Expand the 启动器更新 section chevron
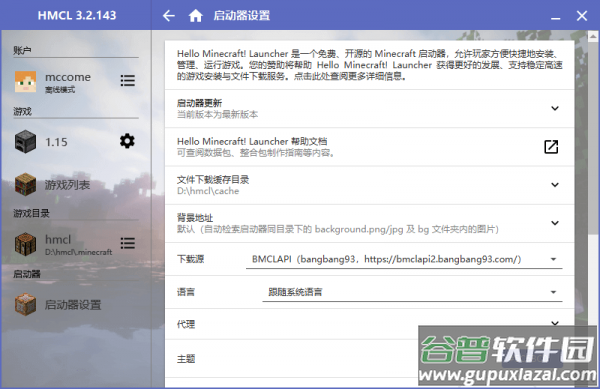 (555, 108)
